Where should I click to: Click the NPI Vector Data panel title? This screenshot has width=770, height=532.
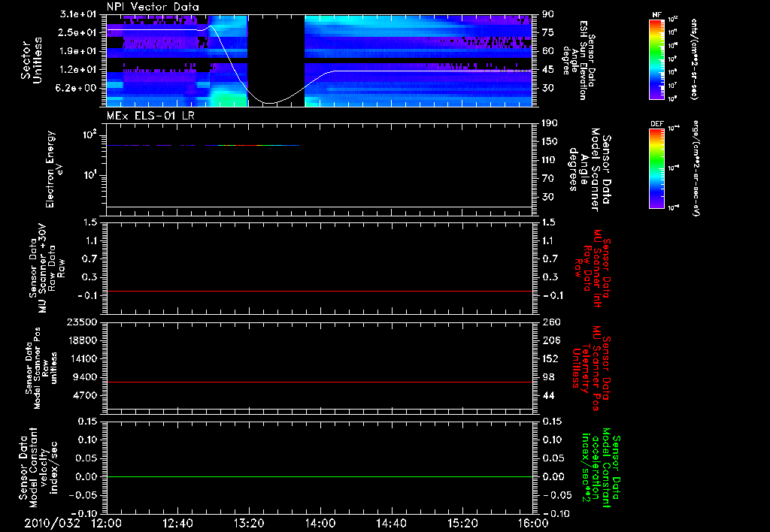point(153,7)
